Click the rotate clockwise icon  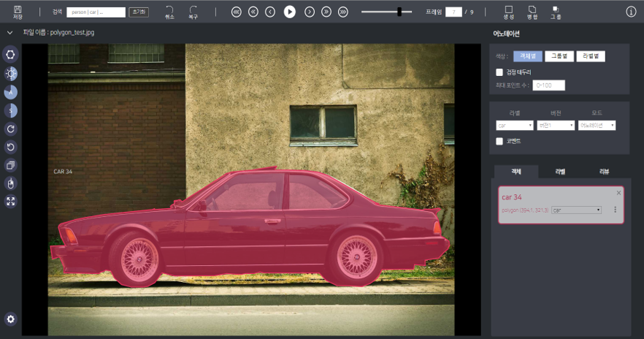pos(11,129)
